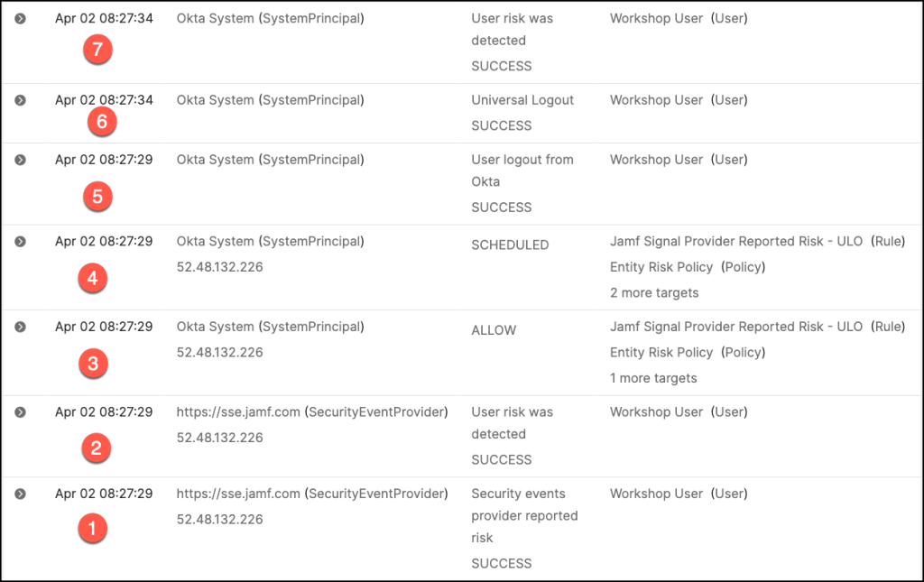Click red badge number 5
The image size is (924, 582).
(97, 196)
